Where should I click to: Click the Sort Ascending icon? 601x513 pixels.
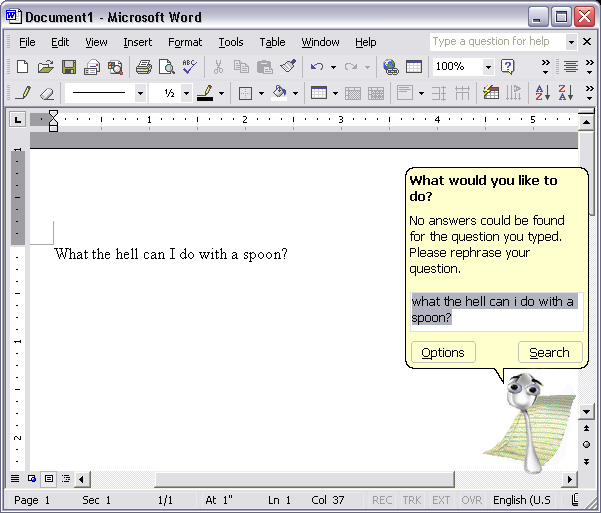point(542,93)
